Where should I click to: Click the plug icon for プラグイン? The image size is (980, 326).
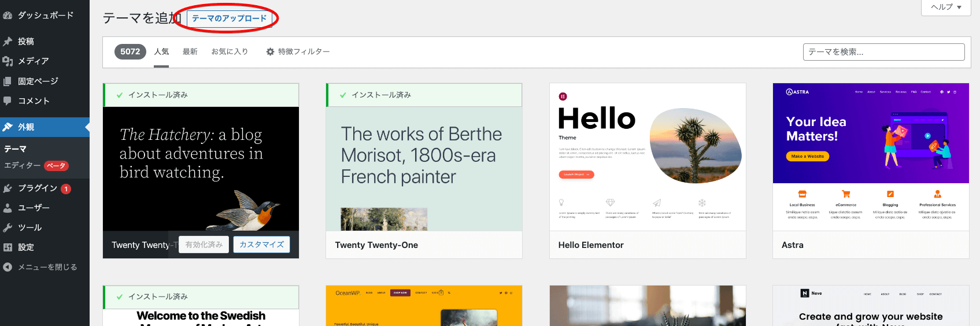click(8, 188)
